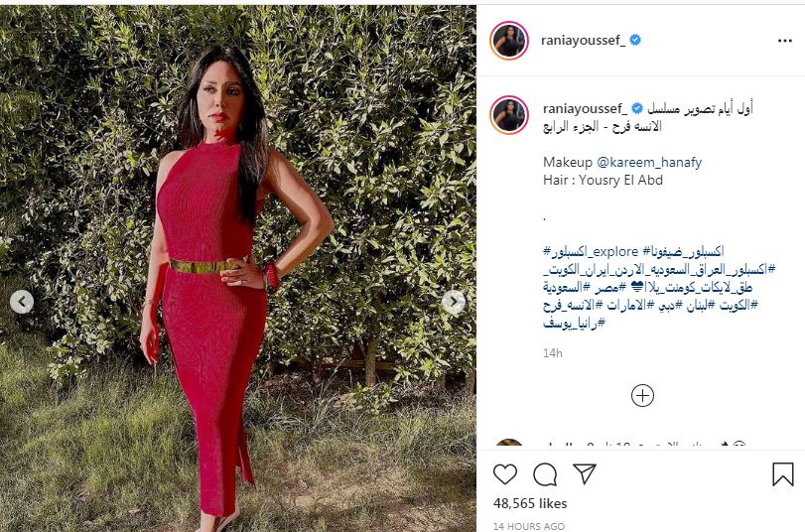This screenshot has height=532, width=805.
Task: Save post with the bookmark icon
Action: (783, 474)
